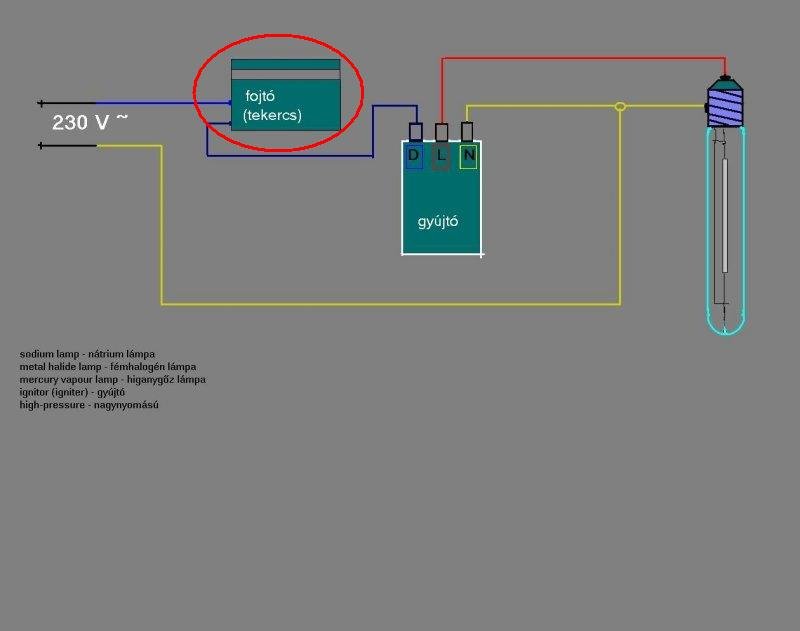This screenshot has height=631, width=800.
Task: Click the lamp's glass bulb tube
Action: 725,231
